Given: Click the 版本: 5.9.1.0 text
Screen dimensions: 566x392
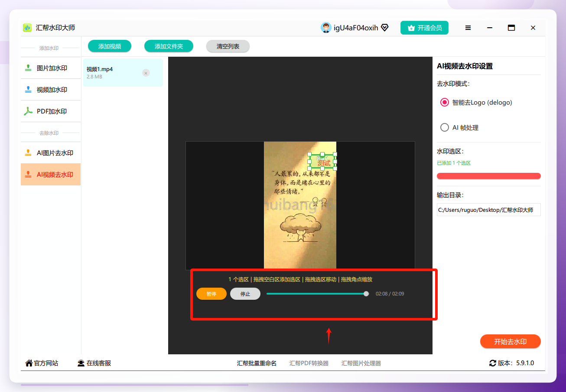Looking at the screenshot, I should click(516, 363).
